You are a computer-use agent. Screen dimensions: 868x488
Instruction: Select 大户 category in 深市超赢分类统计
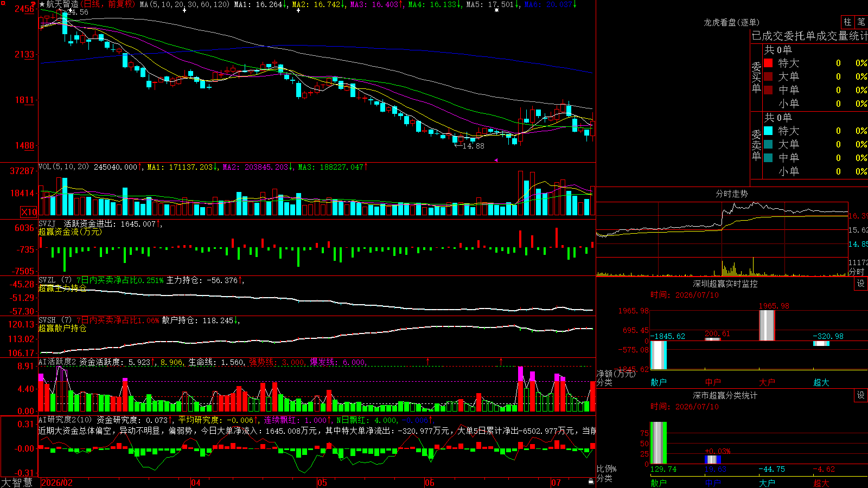click(767, 483)
